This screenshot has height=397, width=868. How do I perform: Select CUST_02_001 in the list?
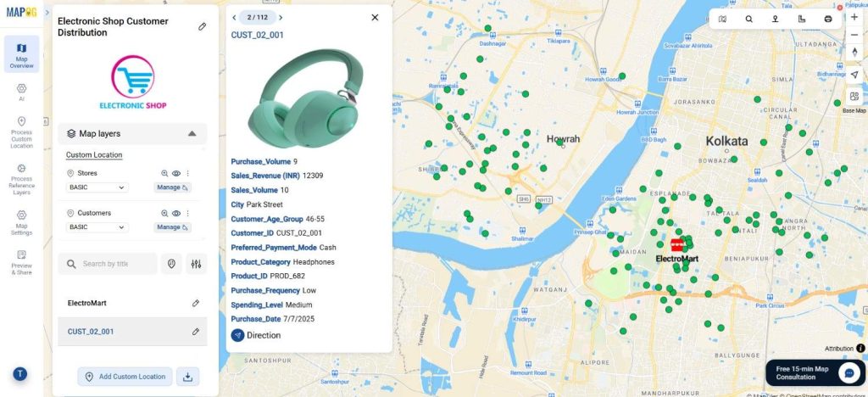click(x=91, y=332)
